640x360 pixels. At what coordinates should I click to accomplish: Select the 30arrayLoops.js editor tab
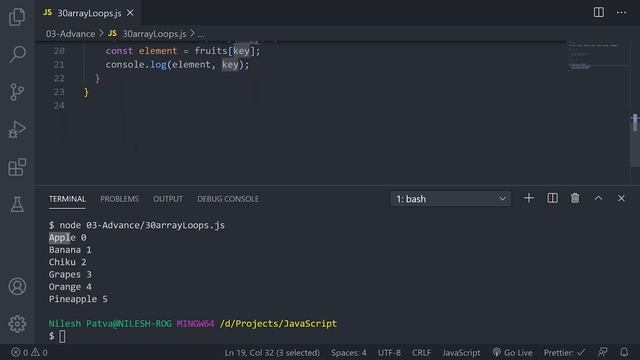(x=89, y=13)
